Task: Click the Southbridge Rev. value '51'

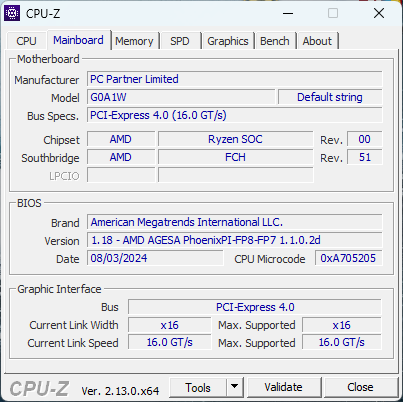Action: 365,157
